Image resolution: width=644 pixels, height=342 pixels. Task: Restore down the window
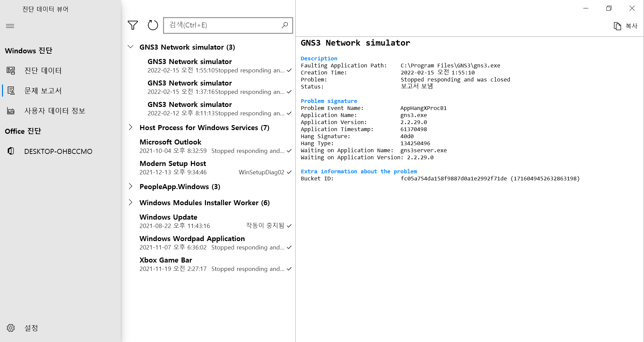point(609,8)
